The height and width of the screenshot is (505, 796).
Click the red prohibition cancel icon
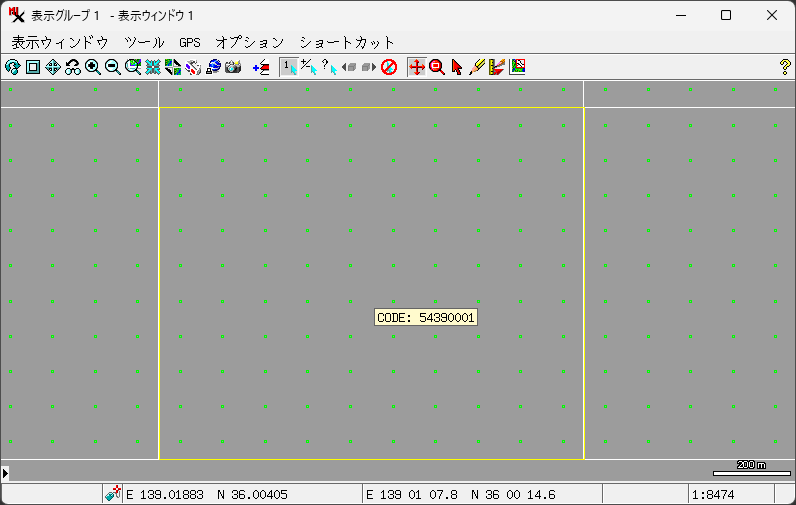[389, 67]
